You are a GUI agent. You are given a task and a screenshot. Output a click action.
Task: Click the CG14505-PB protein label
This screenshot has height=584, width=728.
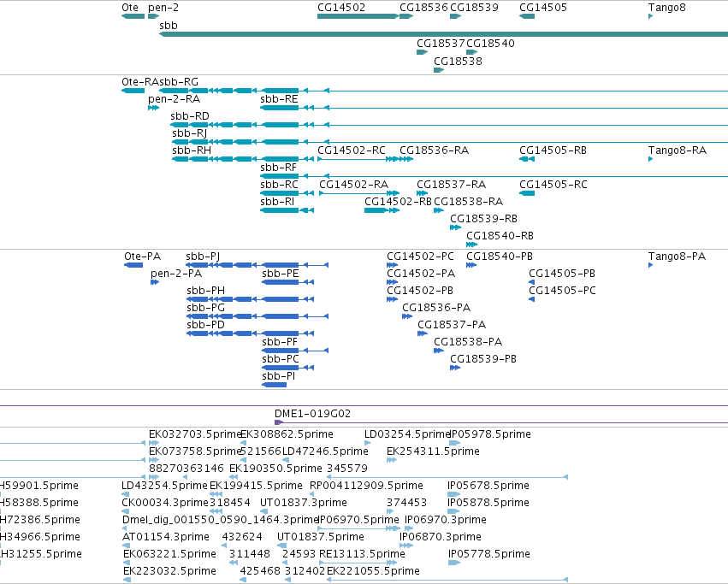point(562,274)
